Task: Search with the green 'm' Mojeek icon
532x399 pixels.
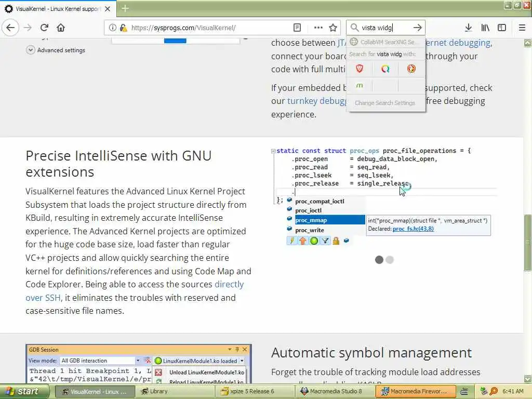Action: pos(360,86)
